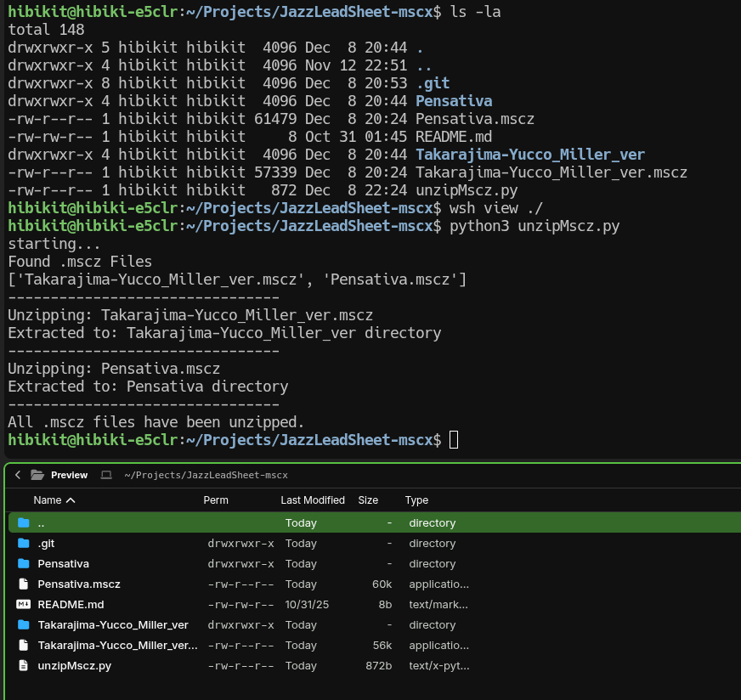The image size is (741, 700).
Task: Click the file size 61479 in terminal
Action: point(275,119)
